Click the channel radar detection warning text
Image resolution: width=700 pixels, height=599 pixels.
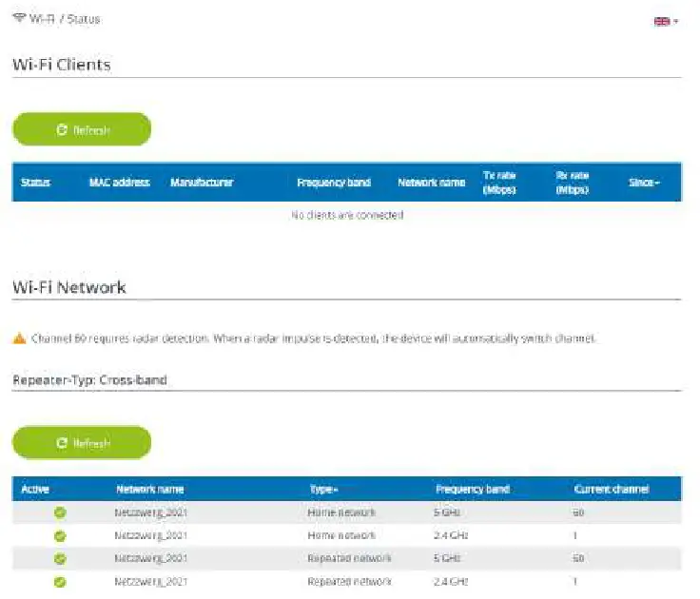pos(313,338)
